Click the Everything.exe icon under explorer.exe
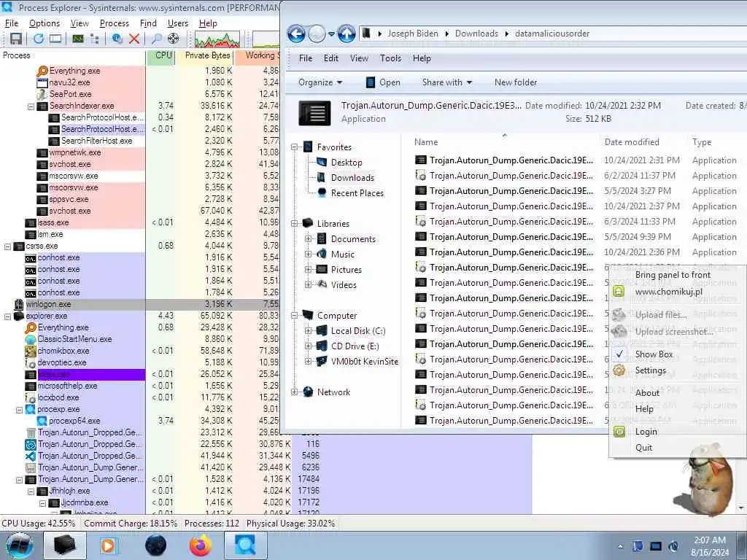Screen dimensions: 747x560 coord(31,327)
